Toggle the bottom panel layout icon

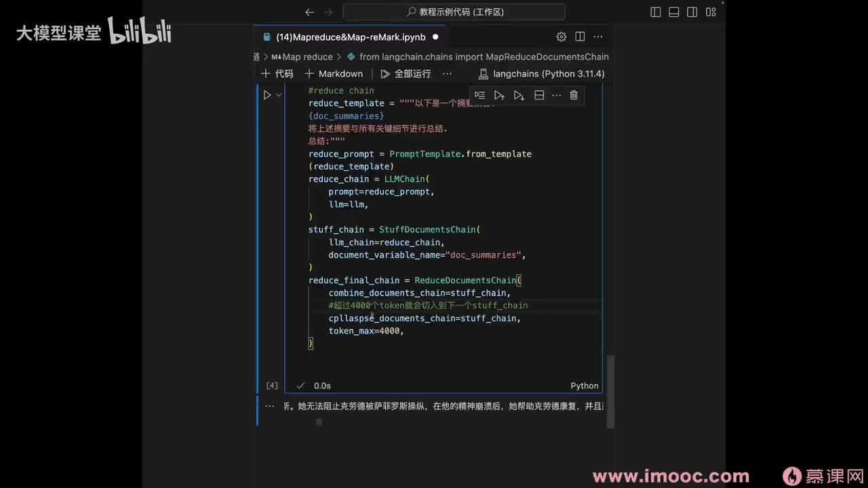(673, 12)
